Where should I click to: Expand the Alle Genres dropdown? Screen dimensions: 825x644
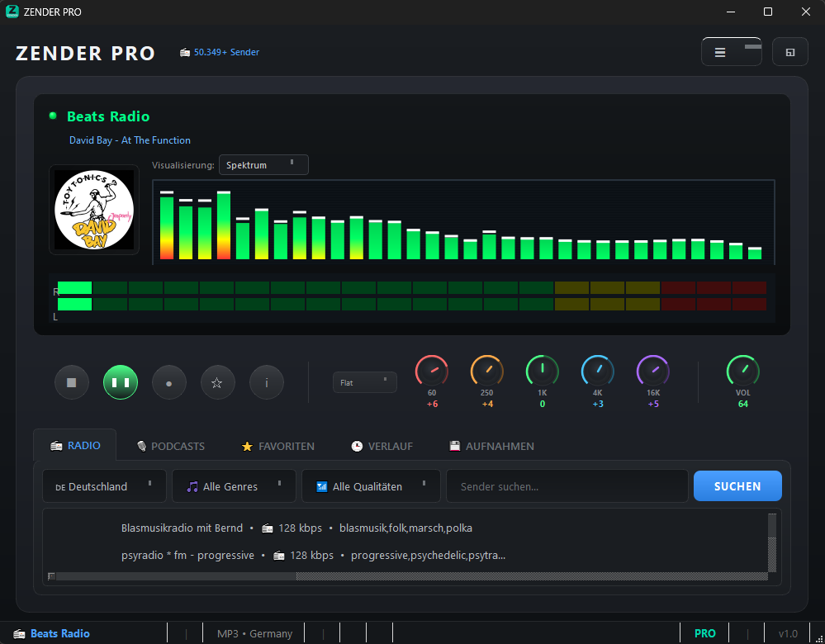234,485
